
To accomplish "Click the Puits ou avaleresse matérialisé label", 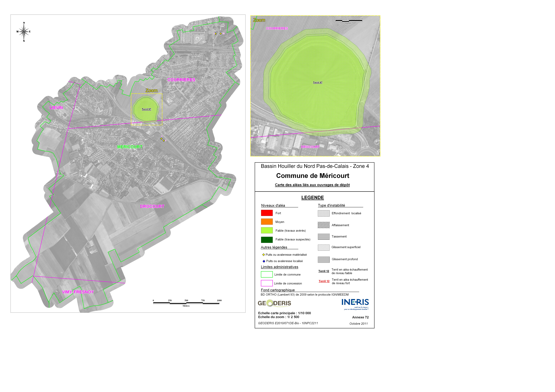I will pos(286,255).
